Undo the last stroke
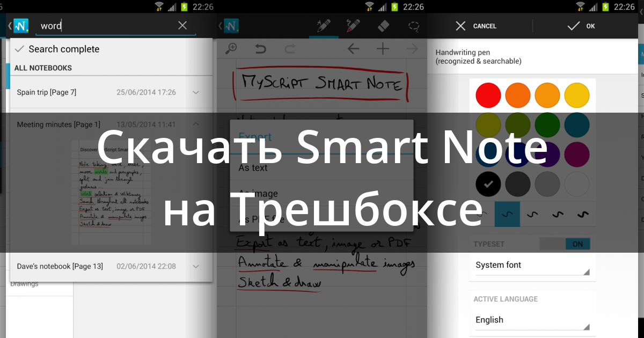 [x=260, y=49]
